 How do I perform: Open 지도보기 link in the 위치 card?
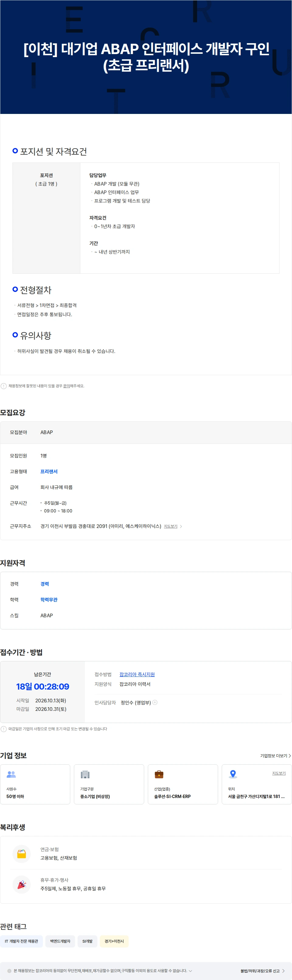[x=279, y=773]
